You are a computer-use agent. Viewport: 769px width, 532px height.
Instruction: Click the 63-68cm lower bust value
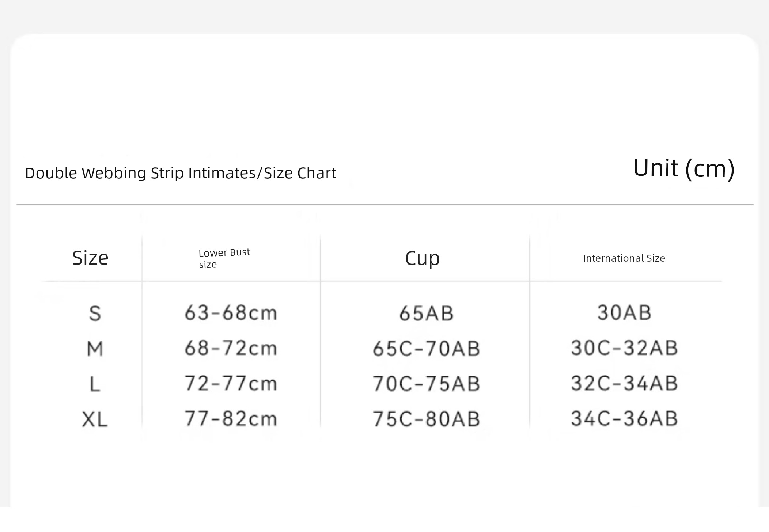(x=231, y=313)
